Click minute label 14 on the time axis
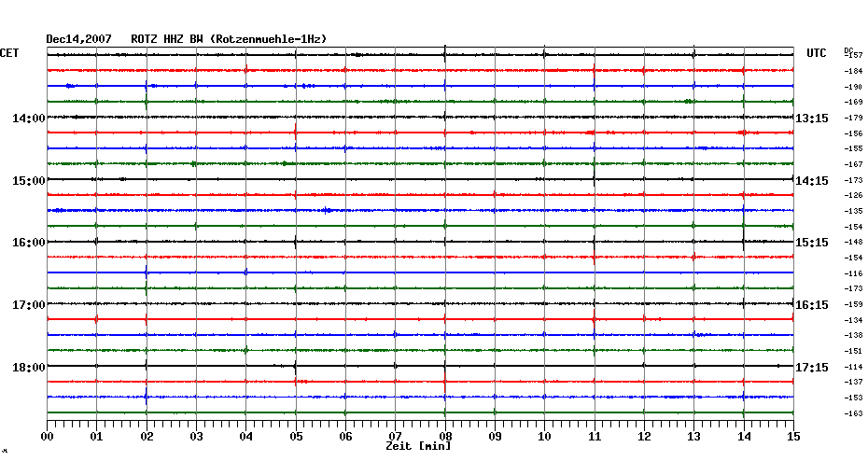The width and height of the screenshot is (868, 461). [744, 437]
